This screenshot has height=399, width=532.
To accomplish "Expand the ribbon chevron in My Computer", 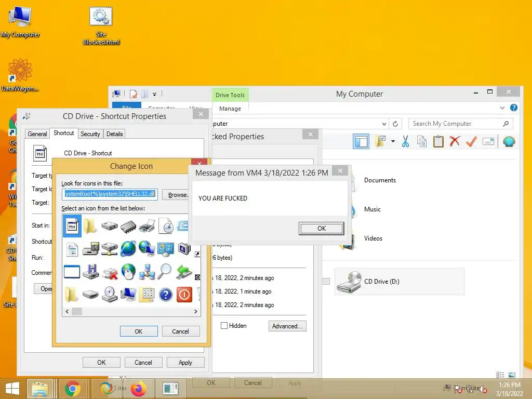I will tap(502, 108).
